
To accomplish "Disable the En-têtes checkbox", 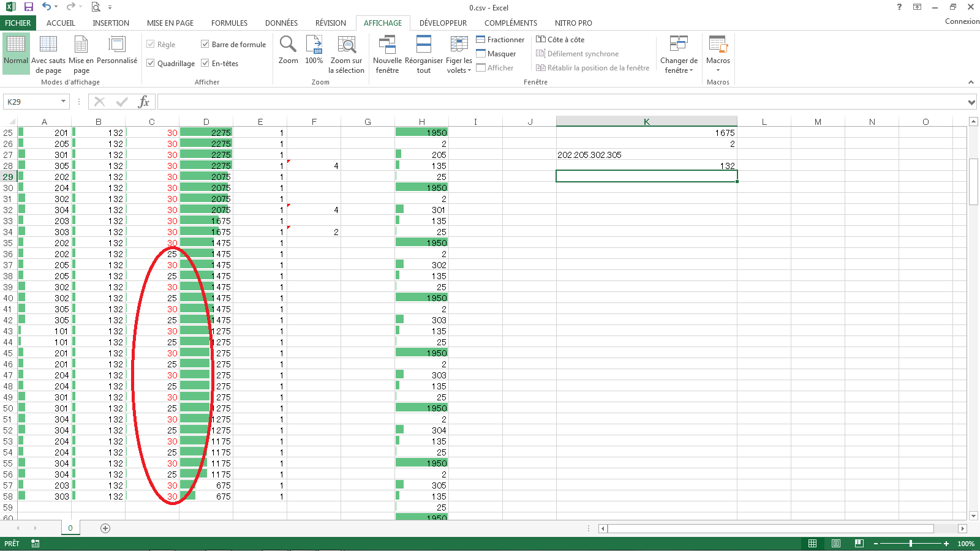I will (x=205, y=63).
